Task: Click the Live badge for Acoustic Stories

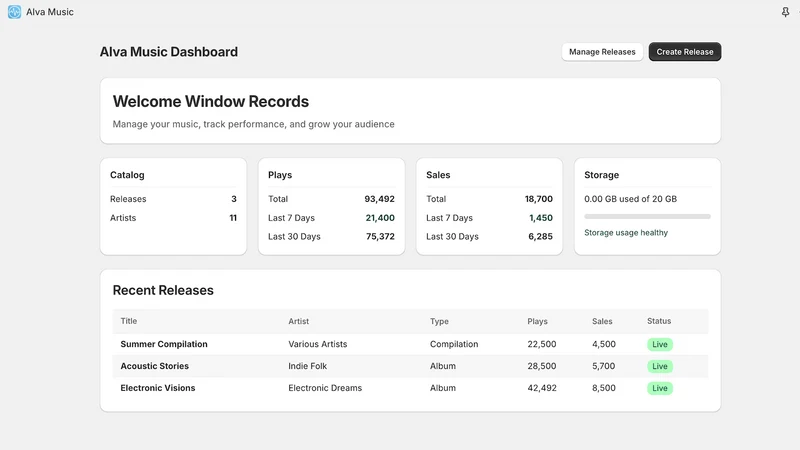Action: point(660,366)
